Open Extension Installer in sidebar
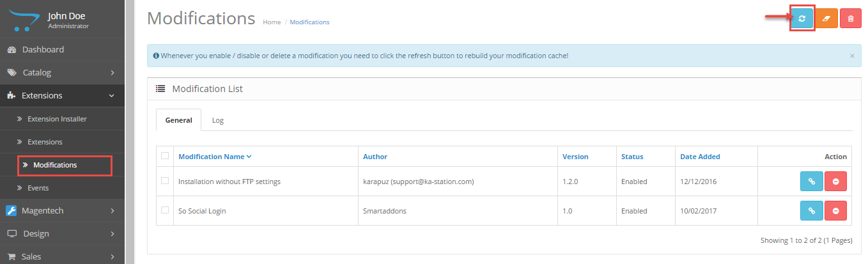Screen dimensions: 868x264 [57, 119]
